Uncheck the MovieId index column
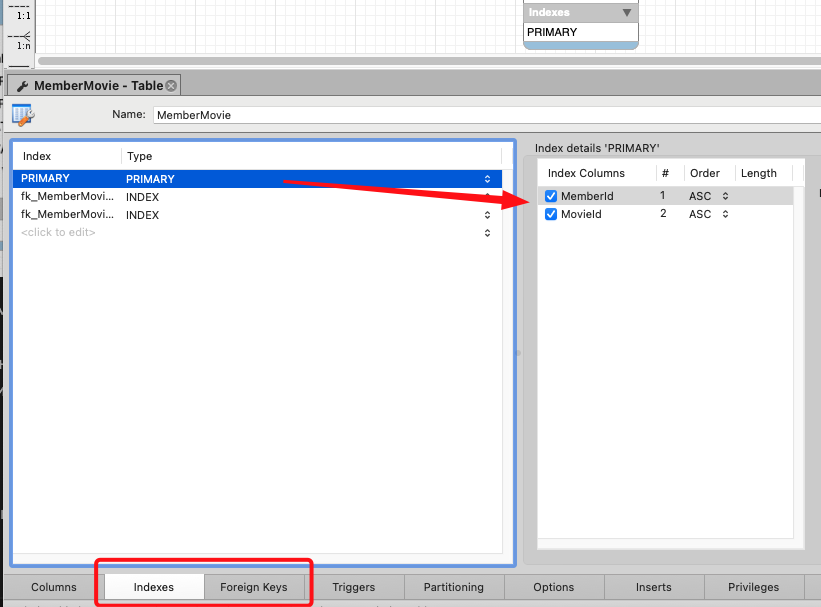The height and width of the screenshot is (607, 821). [551, 214]
